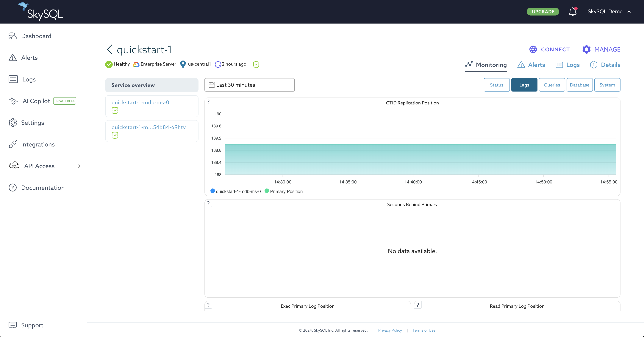This screenshot has height=337, width=644.
Task: Click the quickstart-1 service title
Action: [144, 49]
